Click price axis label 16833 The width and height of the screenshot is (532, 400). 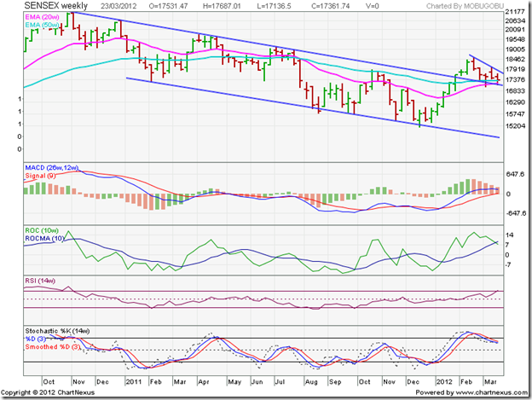pyautogui.click(x=515, y=91)
